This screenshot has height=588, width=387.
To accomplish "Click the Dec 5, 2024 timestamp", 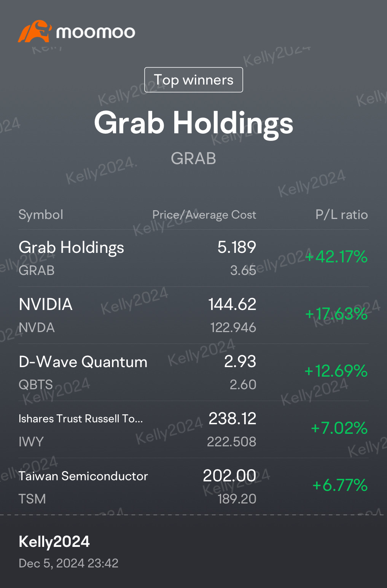I will 68,563.
